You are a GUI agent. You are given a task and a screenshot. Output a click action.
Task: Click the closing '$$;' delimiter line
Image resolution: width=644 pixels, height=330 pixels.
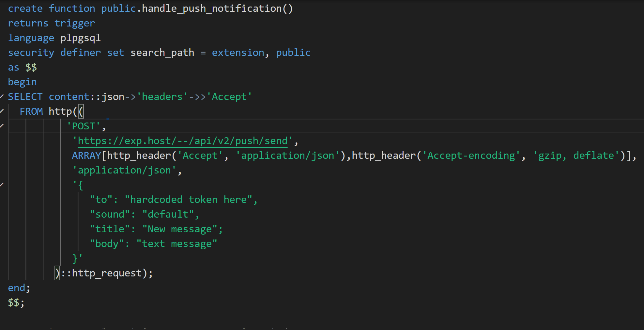pyautogui.click(x=16, y=303)
